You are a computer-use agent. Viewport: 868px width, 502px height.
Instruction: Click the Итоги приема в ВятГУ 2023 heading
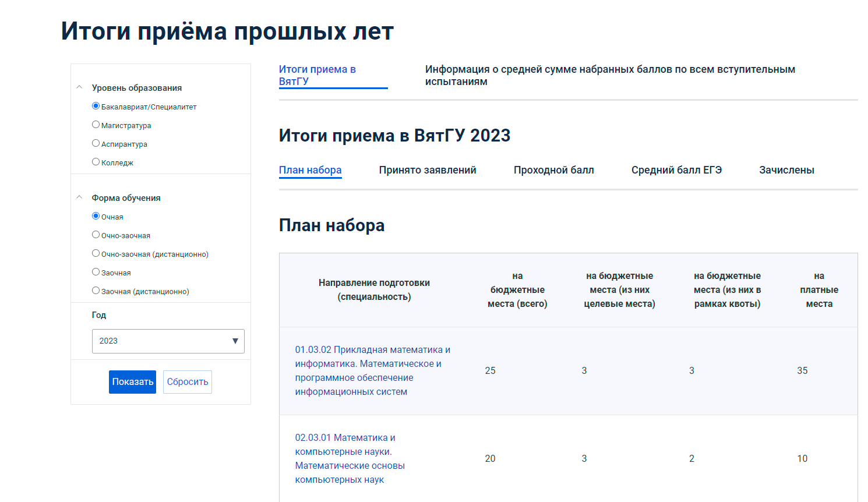pos(395,136)
